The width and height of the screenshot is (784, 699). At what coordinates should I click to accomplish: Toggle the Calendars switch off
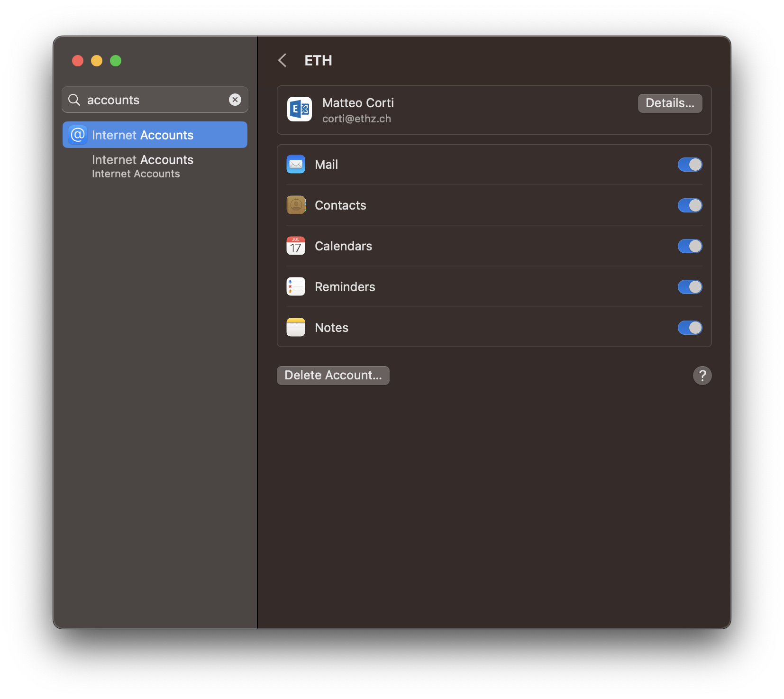(x=690, y=246)
